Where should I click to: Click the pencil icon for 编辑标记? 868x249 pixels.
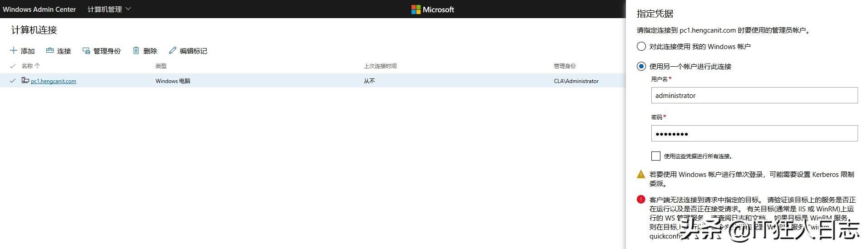173,50
